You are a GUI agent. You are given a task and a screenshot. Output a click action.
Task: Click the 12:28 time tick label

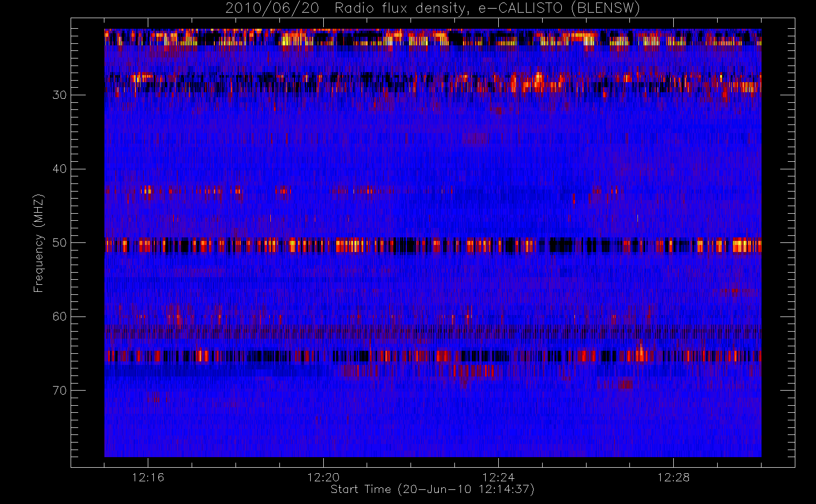tap(673, 477)
